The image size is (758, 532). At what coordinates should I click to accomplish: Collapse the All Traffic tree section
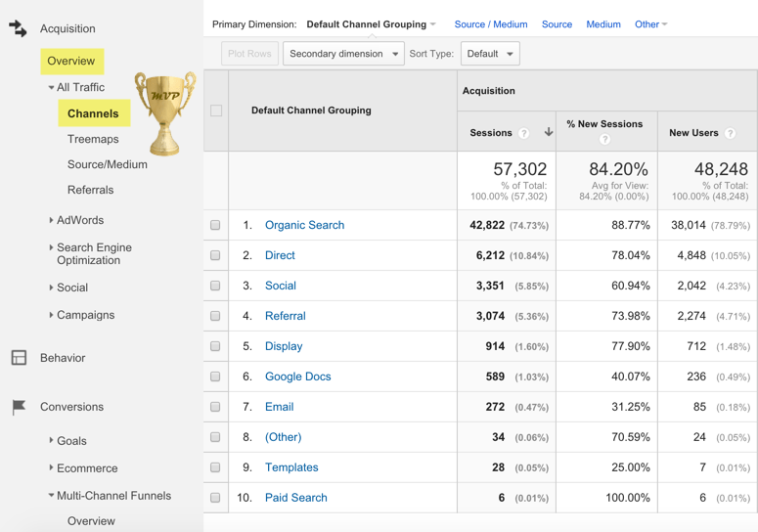[51, 87]
